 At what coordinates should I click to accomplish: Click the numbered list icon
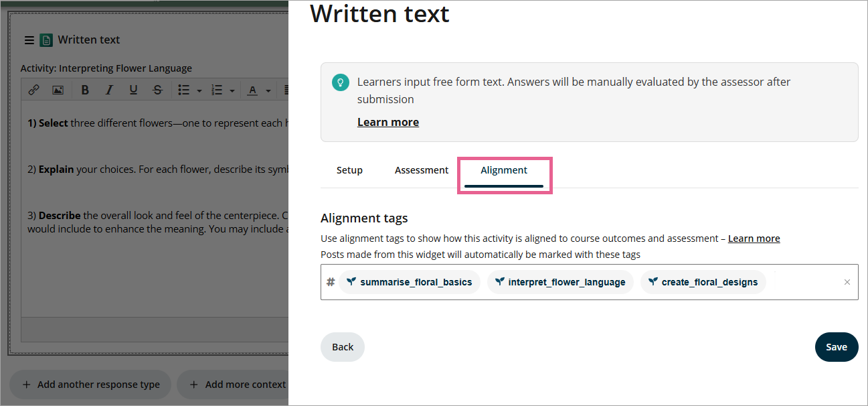pos(217,90)
